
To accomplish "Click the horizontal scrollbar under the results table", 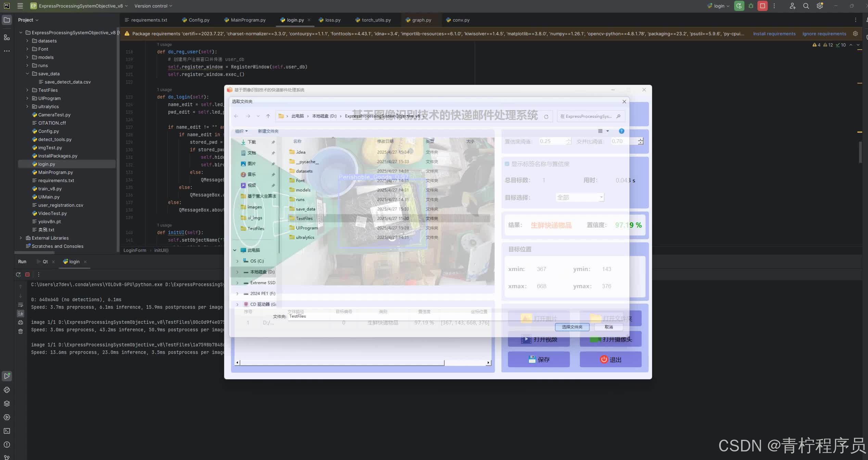I will (x=363, y=362).
